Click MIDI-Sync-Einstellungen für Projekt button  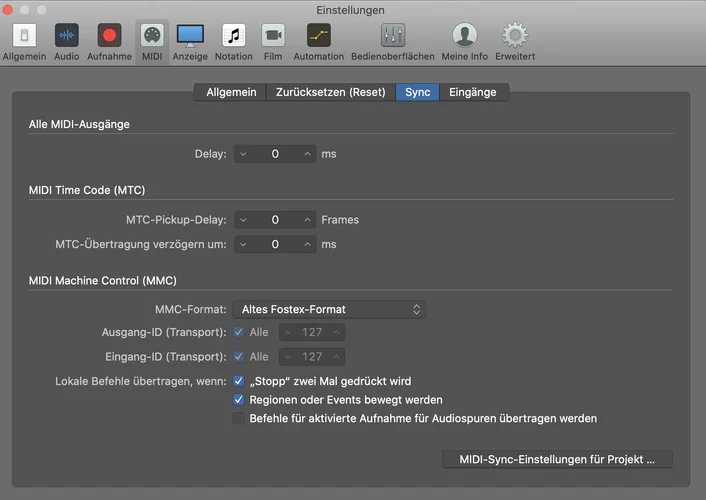557,460
